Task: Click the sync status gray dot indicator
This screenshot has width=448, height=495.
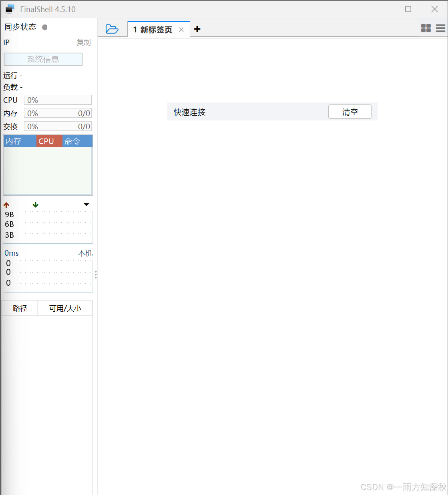Action: [x=45, y=27]
